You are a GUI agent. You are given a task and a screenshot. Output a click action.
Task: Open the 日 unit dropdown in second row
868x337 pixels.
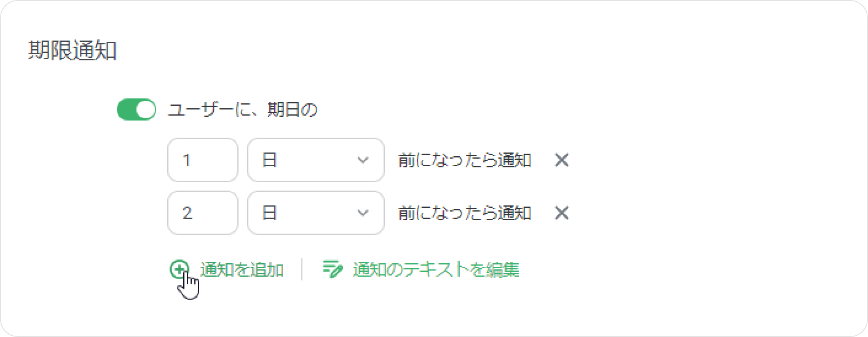click(316, 213)
